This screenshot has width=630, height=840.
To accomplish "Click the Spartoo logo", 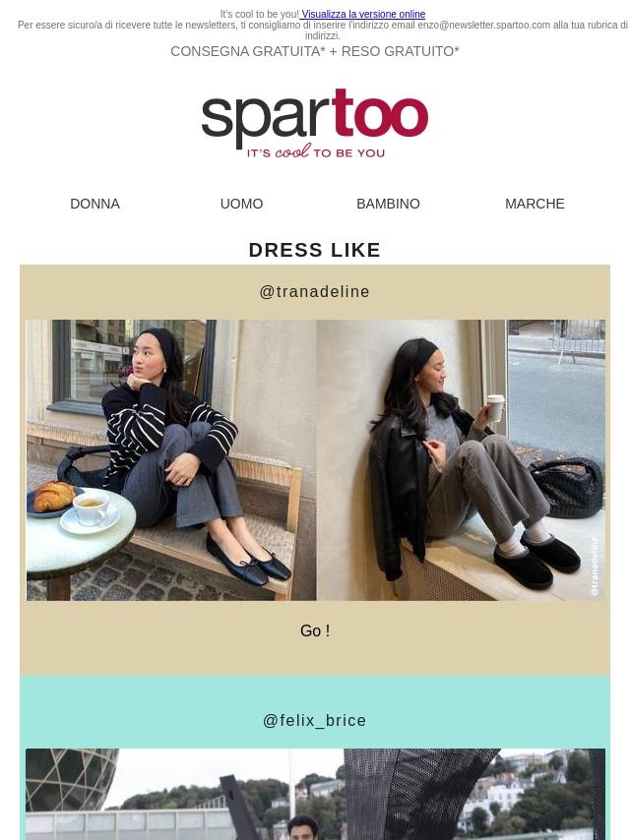I will [315, 124].
